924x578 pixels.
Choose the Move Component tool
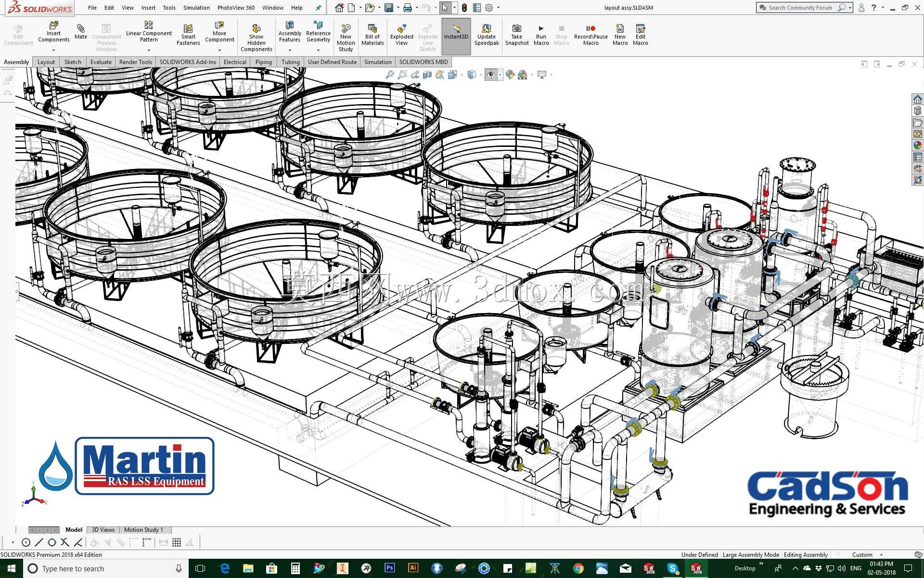(x=219, y=32)
